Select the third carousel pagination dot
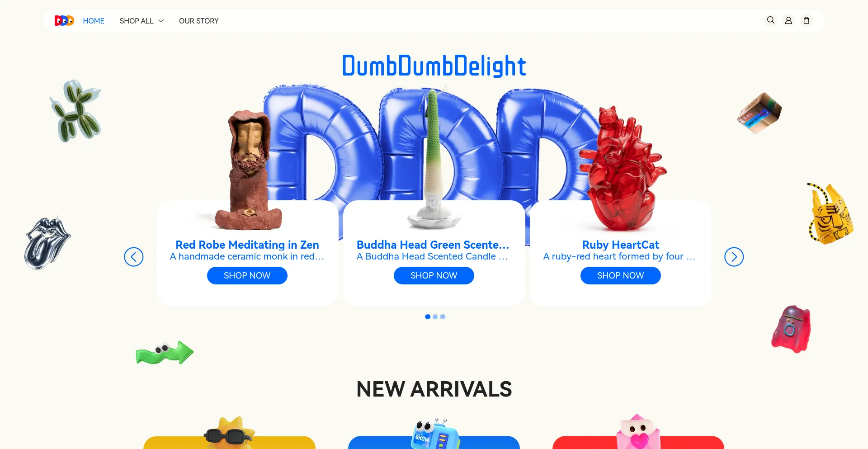The width and height of the screenshot is (868, 449). (443, 317)
